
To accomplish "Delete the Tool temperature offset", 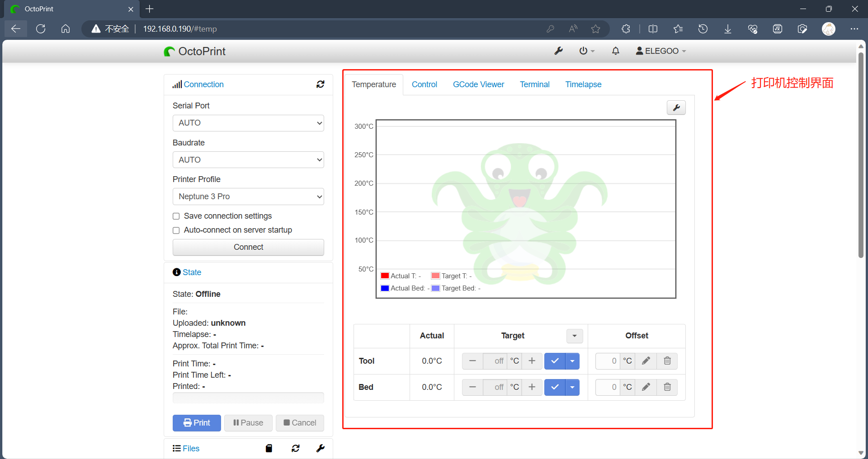I will pyautogui.click(x=667, y=361).
